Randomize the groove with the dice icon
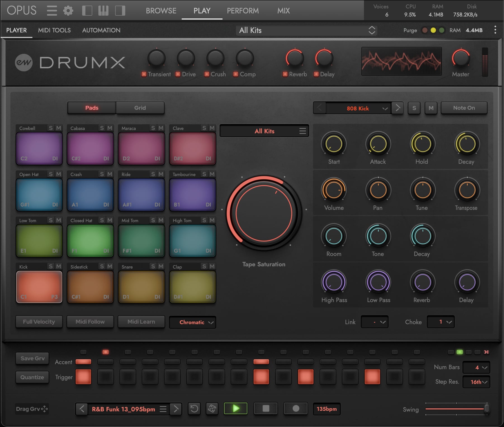The width and height of the screenshot is (504, 427). [212, 409]
